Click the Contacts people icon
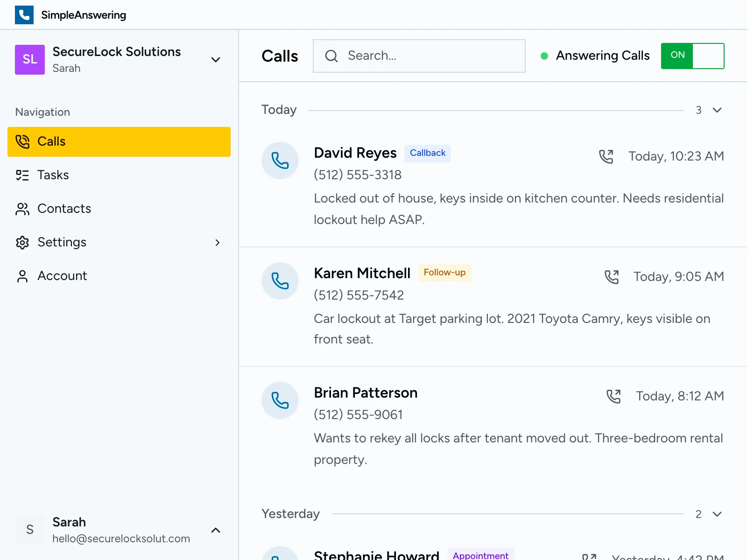This screenshot has width=747, height=560. tap(22, 209)
